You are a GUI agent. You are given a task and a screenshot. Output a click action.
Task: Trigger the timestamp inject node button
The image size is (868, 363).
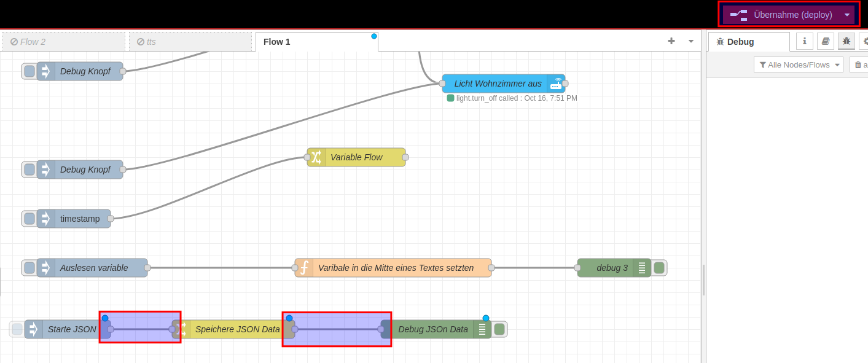(x=29, y=219)
